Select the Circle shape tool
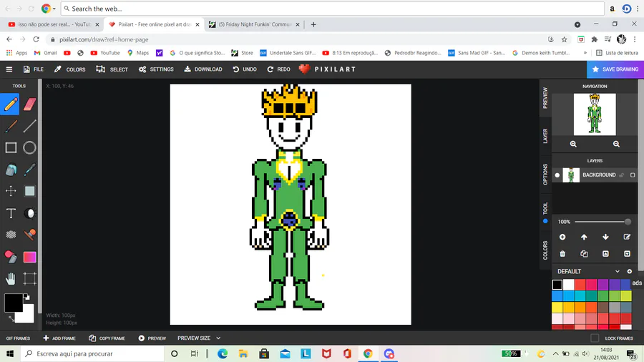The width and height of the screenshot is (644, 362). click(29, 148)
